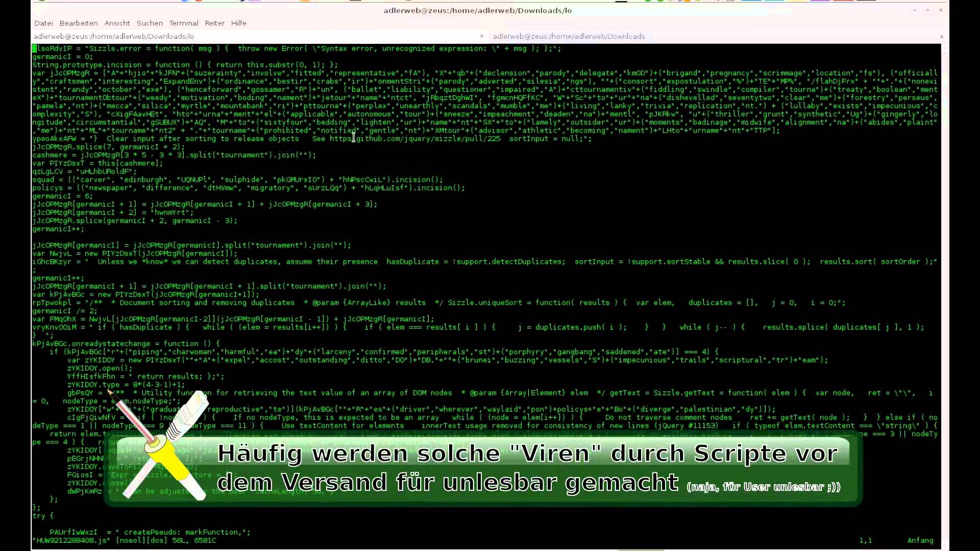Open the Bearbeiten menu
980x551 pixels.
click(78, 23)
